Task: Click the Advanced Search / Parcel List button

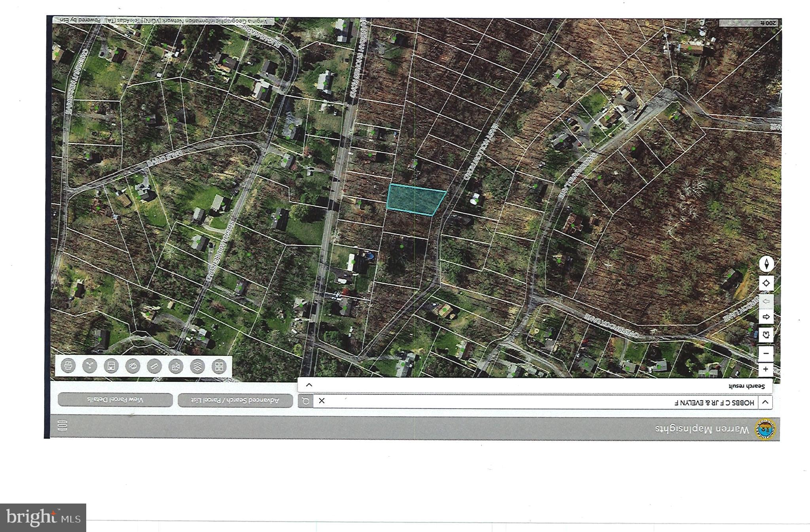Action: click(x=235, y=400)
